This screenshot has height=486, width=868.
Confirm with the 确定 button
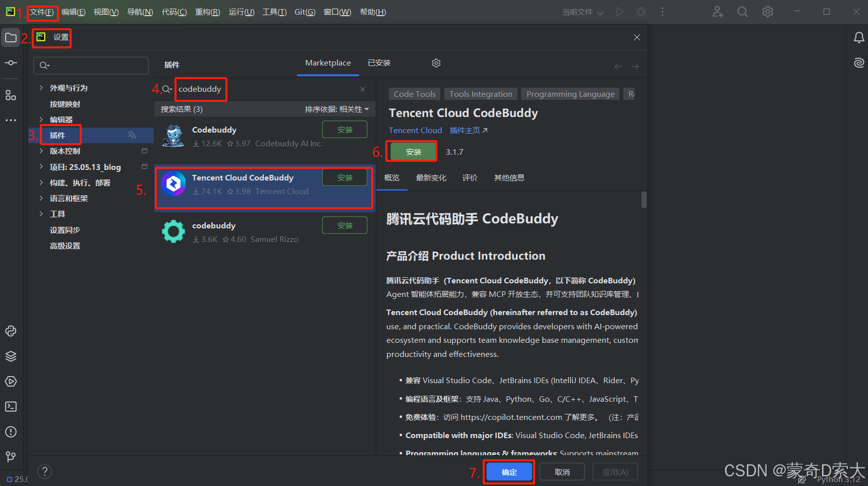coord(509,472)
